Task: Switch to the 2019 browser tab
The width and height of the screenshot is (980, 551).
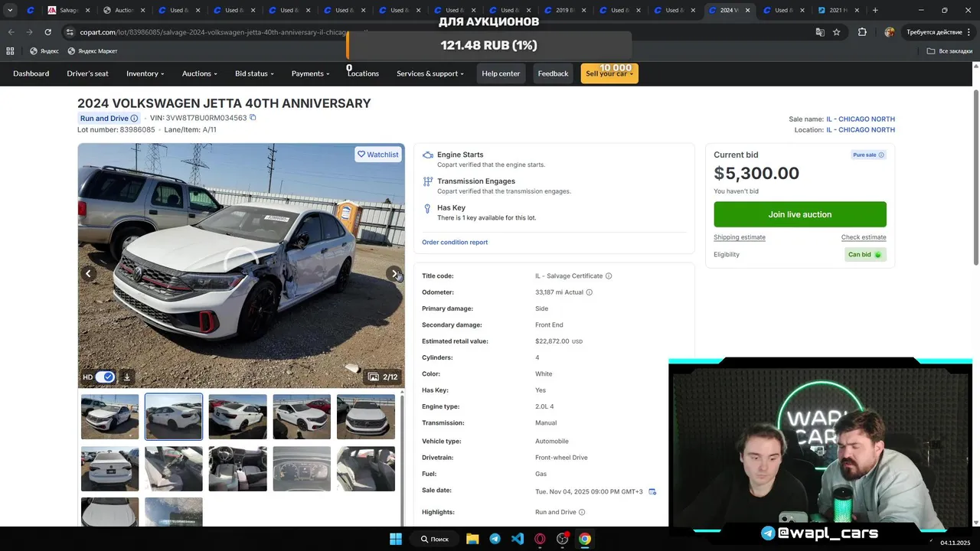Action: (x=565, y=11)
